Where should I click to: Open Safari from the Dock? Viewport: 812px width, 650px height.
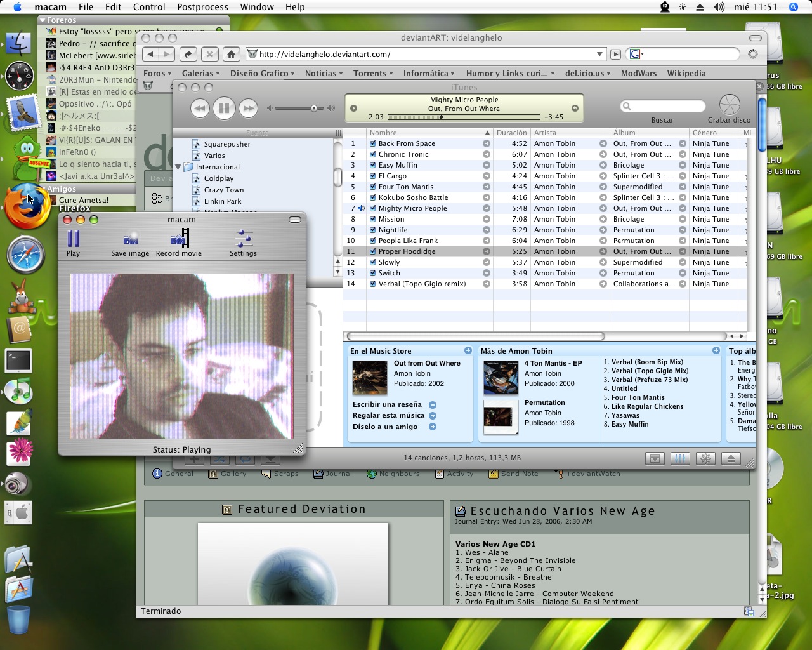point(26,255)
